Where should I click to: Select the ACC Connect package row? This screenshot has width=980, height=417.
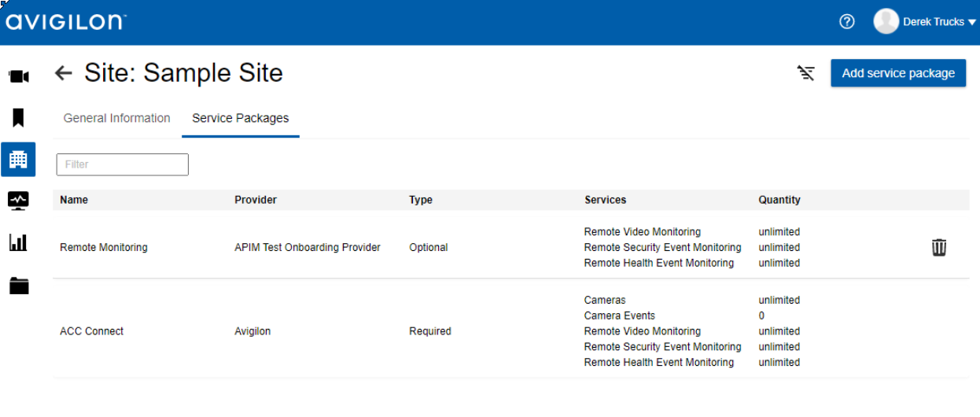tap(92, 331)
